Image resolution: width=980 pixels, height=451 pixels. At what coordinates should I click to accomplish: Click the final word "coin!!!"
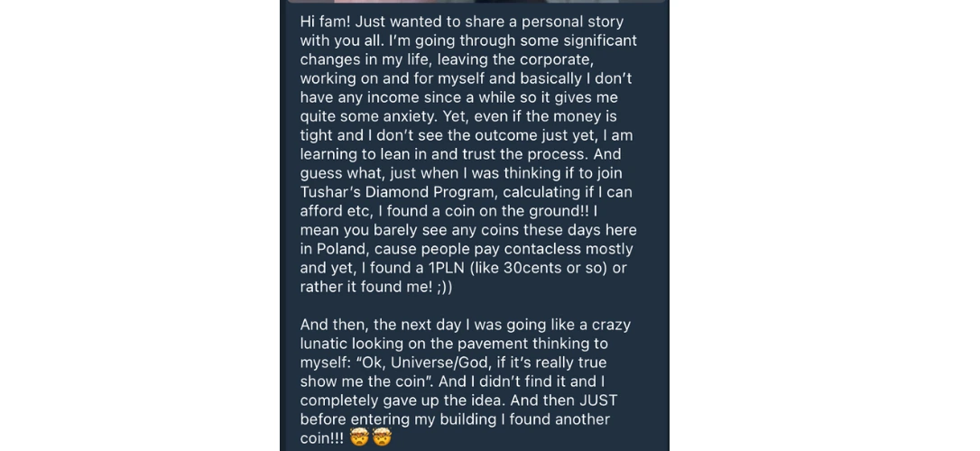pyautogui.click(x=322, y=439)
